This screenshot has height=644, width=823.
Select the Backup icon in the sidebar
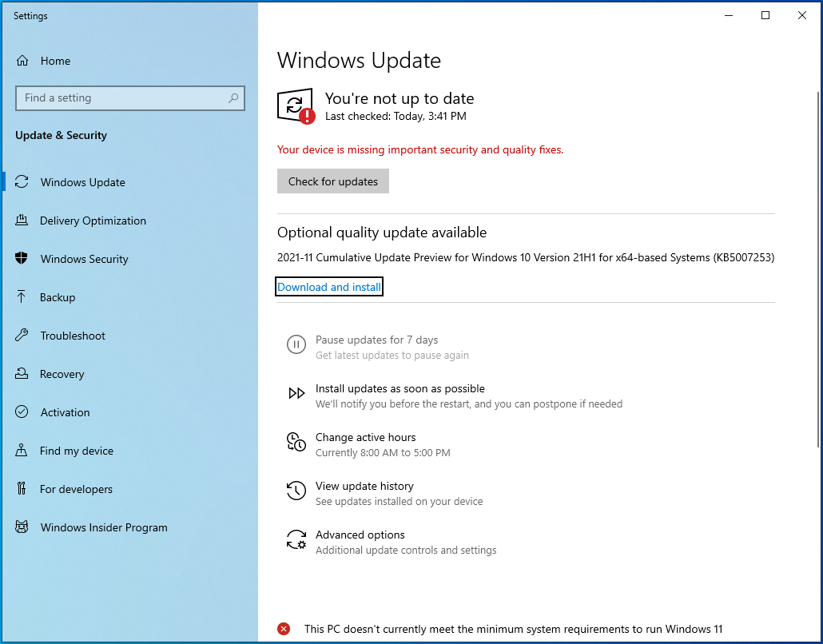[22, 297]
